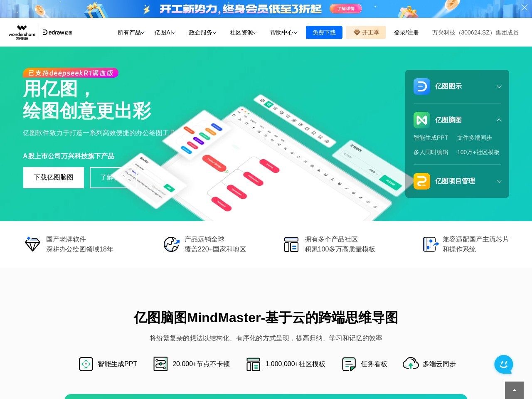532x399 pixels.
Task: Open 了解详情 in the banner
Action: point(346,8)
